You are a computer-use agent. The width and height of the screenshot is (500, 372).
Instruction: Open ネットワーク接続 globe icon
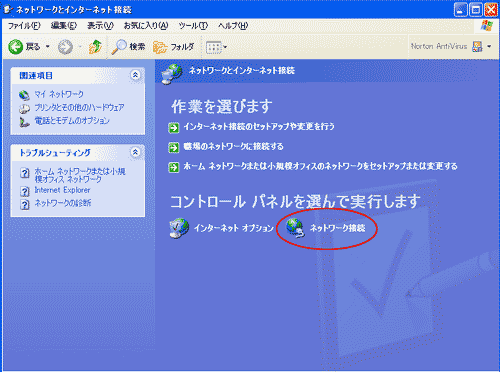point(295,228)
